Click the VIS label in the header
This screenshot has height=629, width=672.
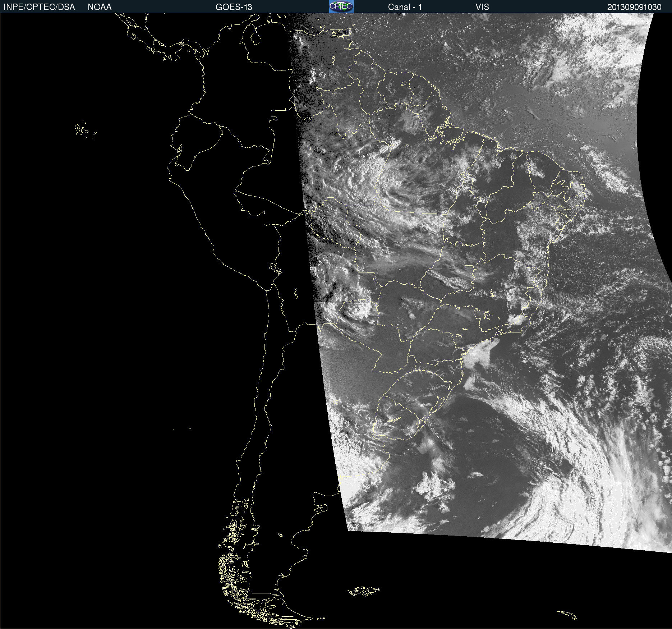482,7
